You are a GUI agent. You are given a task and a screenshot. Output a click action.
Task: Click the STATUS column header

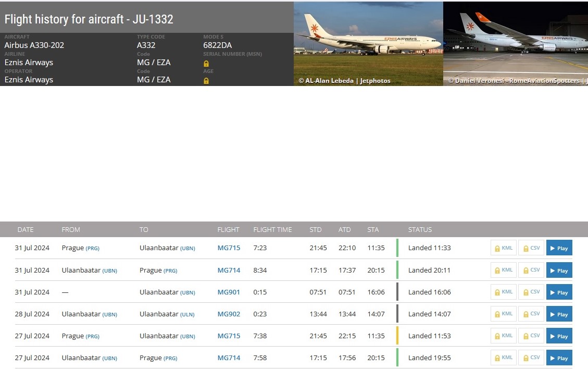tap(420, 229)
